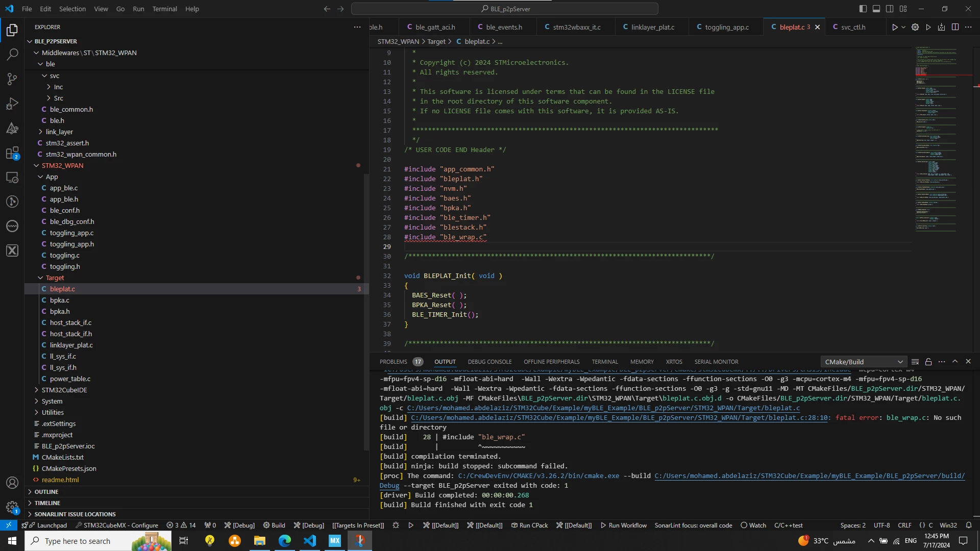The image size is (980, 551).
Task: Open Run and Debug view
Action: point(12,104)
